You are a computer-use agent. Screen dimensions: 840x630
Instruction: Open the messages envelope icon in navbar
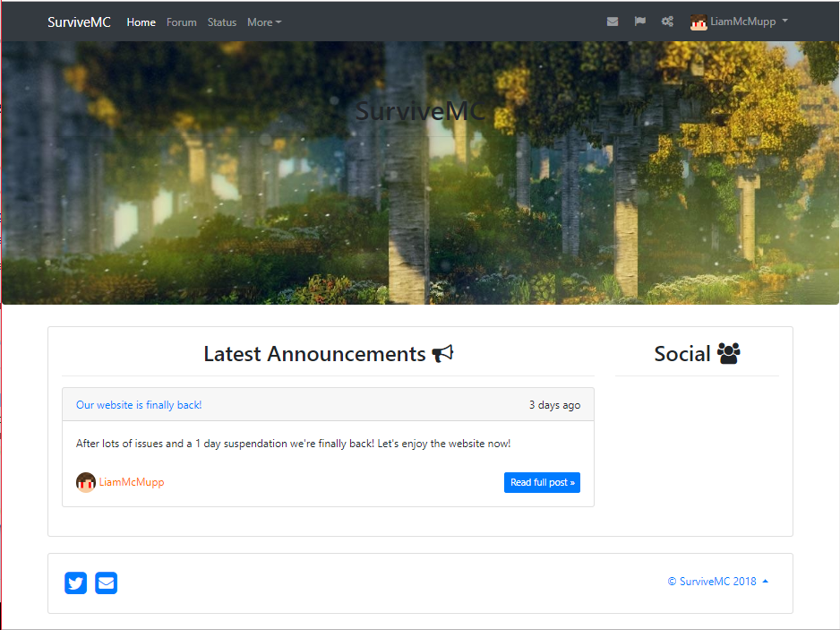pyautogui.click(x=613, y=22)
